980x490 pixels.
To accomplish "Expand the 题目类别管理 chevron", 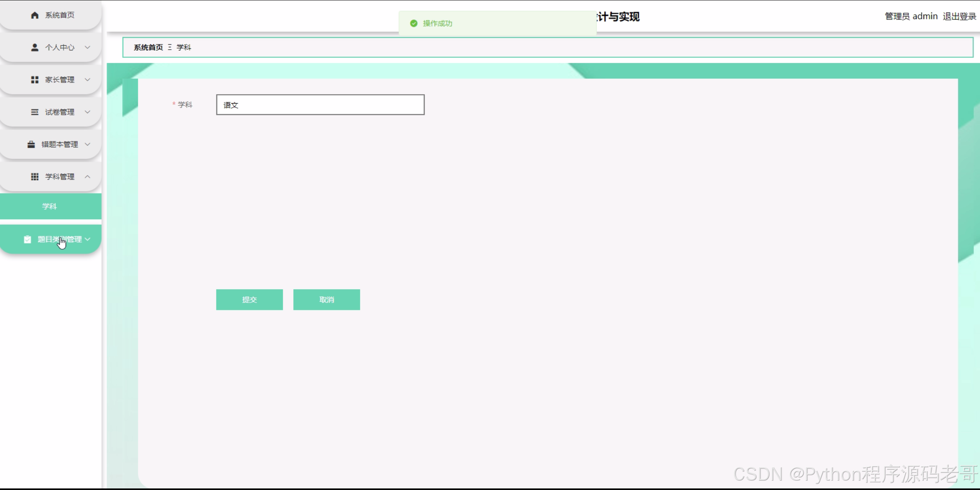I will [87, 239].
